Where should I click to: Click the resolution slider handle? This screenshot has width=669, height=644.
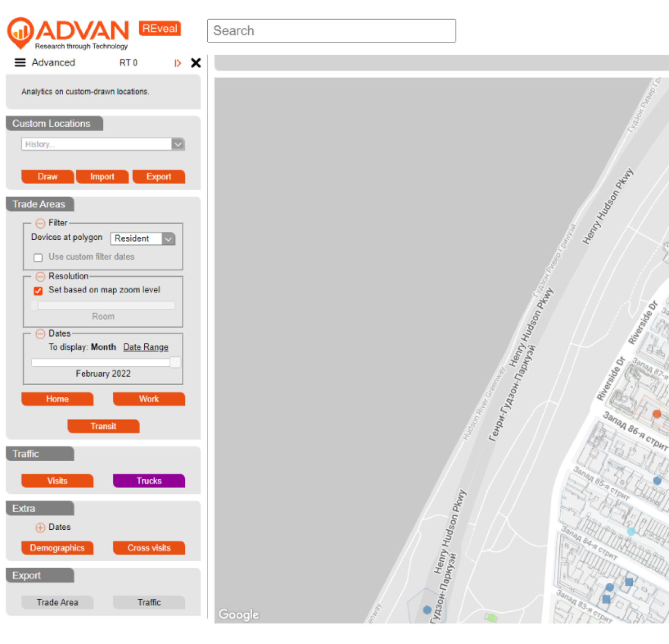pos(35,305)
